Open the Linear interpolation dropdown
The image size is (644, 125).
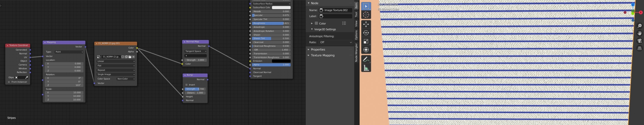point(116,61)
